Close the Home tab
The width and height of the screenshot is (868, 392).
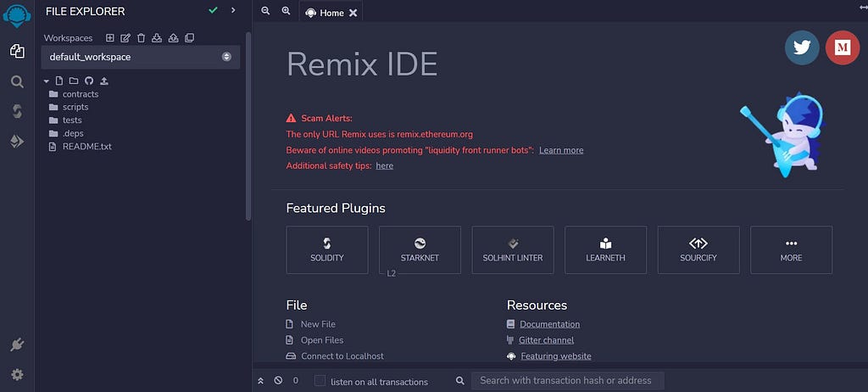point(353,13)
